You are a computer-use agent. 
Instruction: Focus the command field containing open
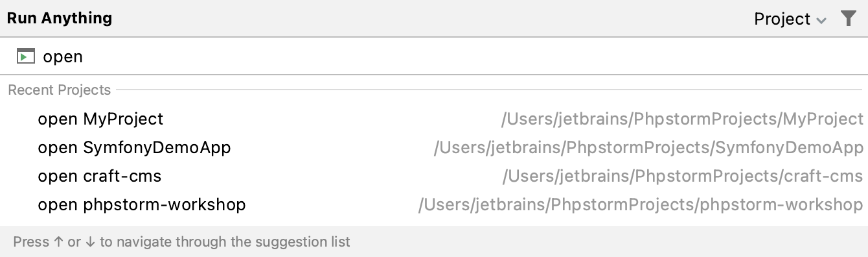(x=434, y=56)
